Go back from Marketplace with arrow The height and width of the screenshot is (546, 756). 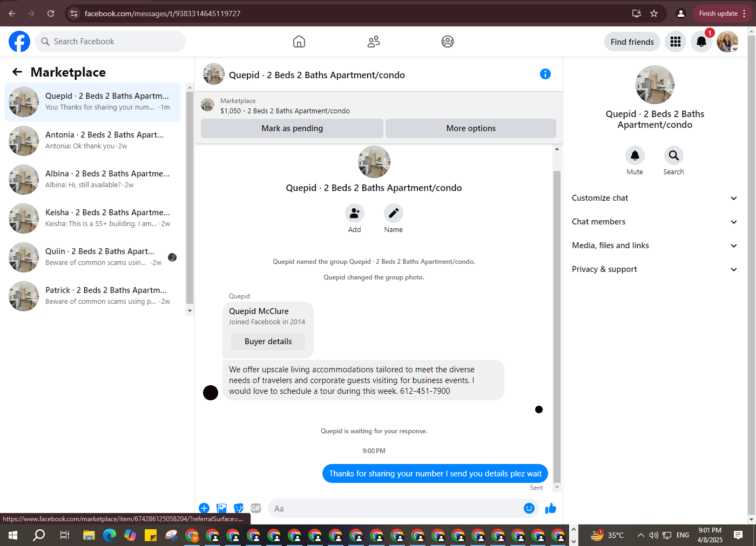point(17,72)
